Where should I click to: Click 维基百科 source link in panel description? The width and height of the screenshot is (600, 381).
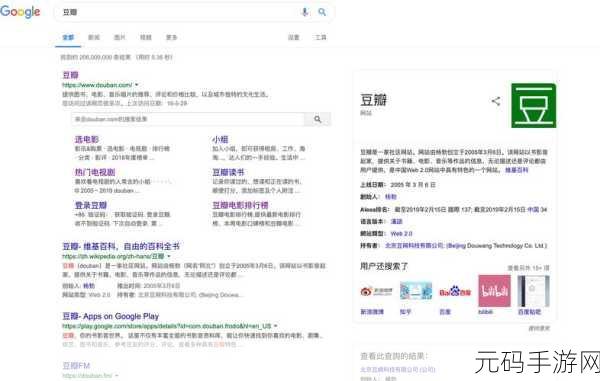[x=517, y=170]
